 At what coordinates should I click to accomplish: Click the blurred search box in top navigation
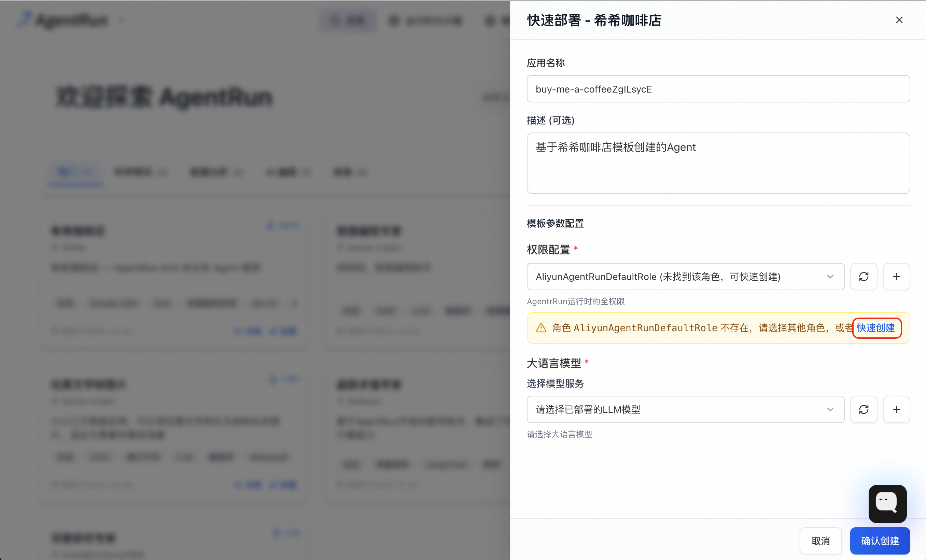pyautogui.click(x=348, y=21)
